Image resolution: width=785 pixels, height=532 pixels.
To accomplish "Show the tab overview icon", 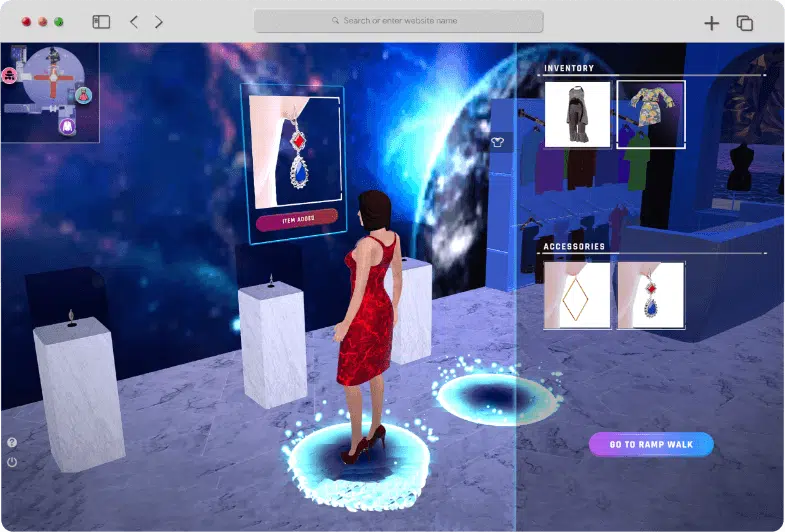I will [744, 23].
